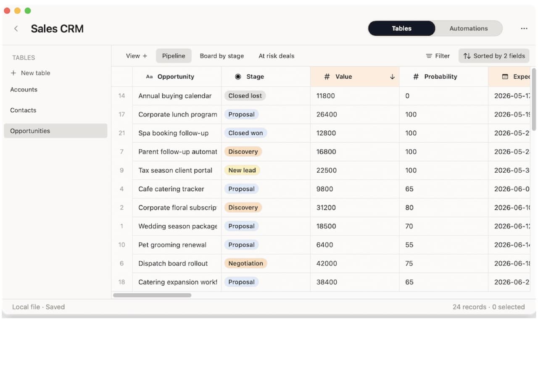538x392 pixels.
Task: Select the Opportunities table
Action: (55, 131)
